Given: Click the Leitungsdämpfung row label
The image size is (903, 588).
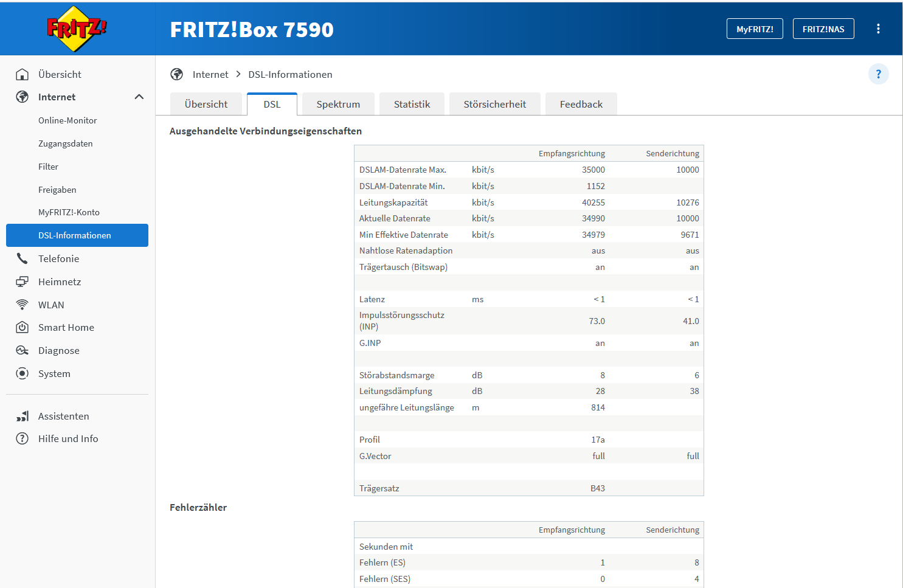Looking at the screenshot, I should pyautogui.click(x=396, y=391).
